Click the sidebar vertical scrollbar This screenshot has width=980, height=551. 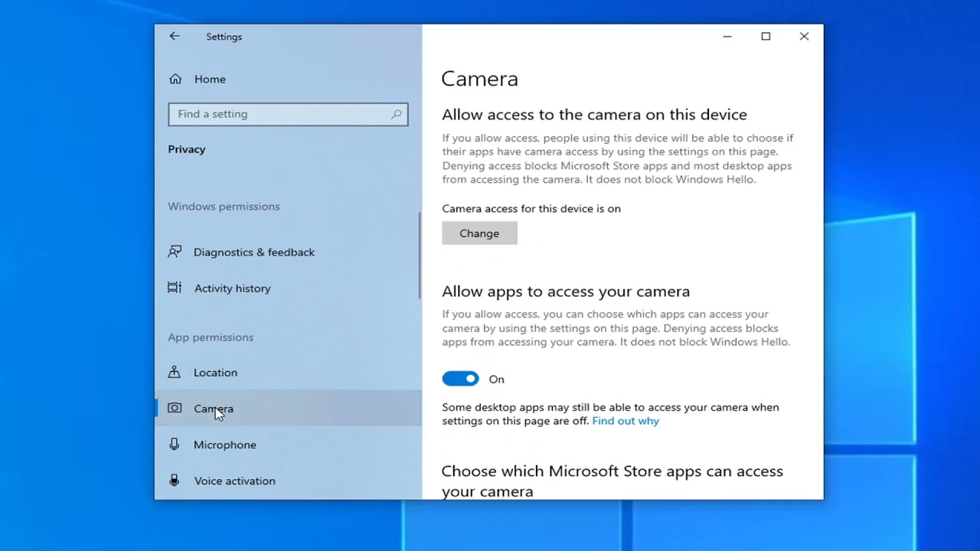click(x=420, y=256)
